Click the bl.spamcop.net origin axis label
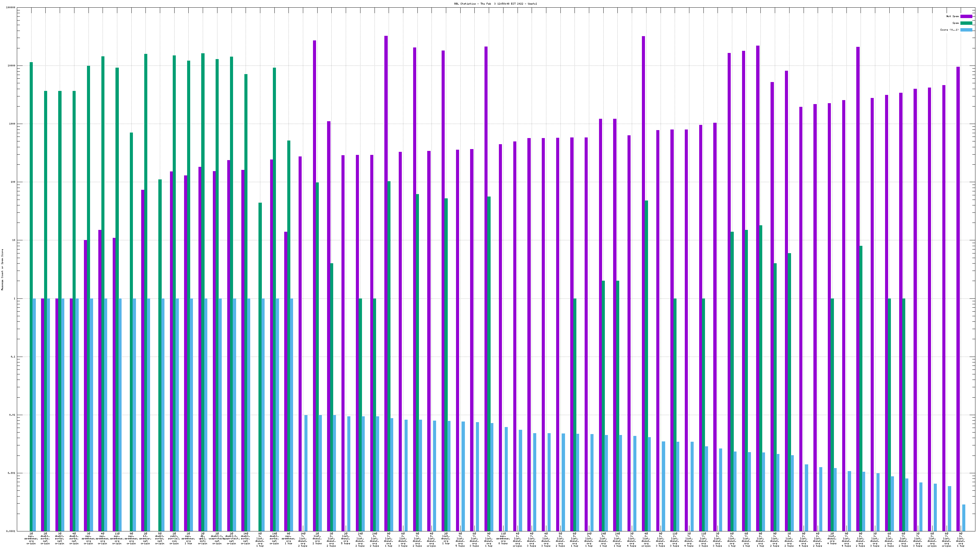The image size is (980, 551). tap(145, 538)
